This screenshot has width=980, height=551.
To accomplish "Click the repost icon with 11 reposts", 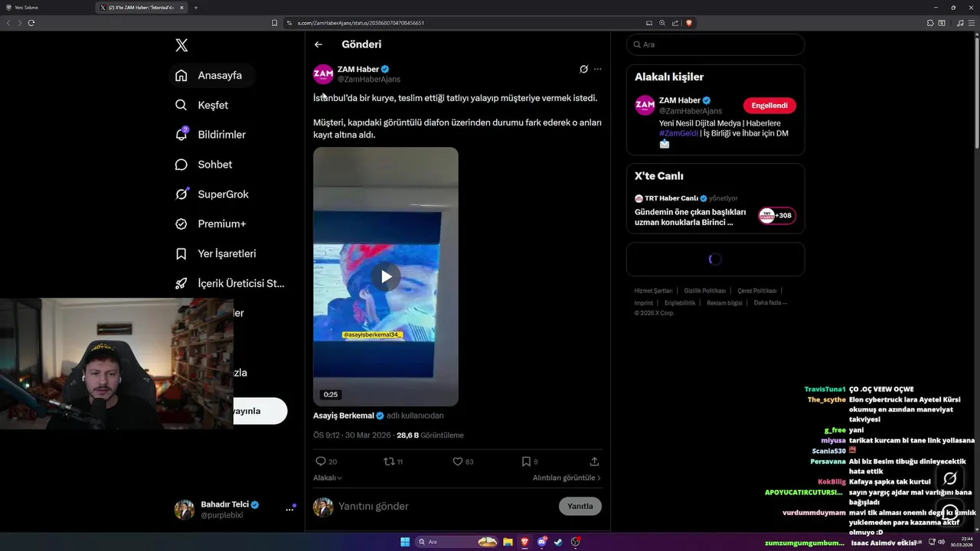I will [393, 461].
